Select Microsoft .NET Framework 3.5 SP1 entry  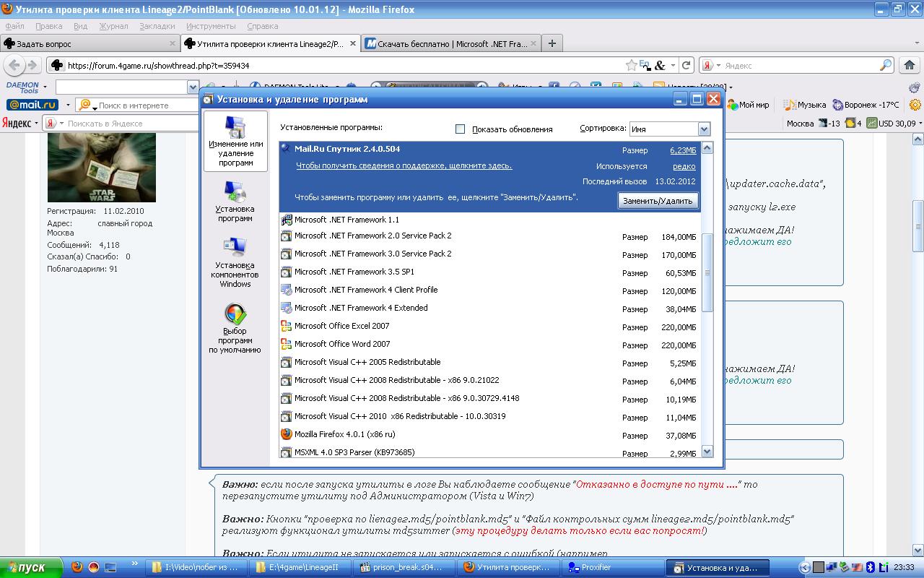point(490,272)
